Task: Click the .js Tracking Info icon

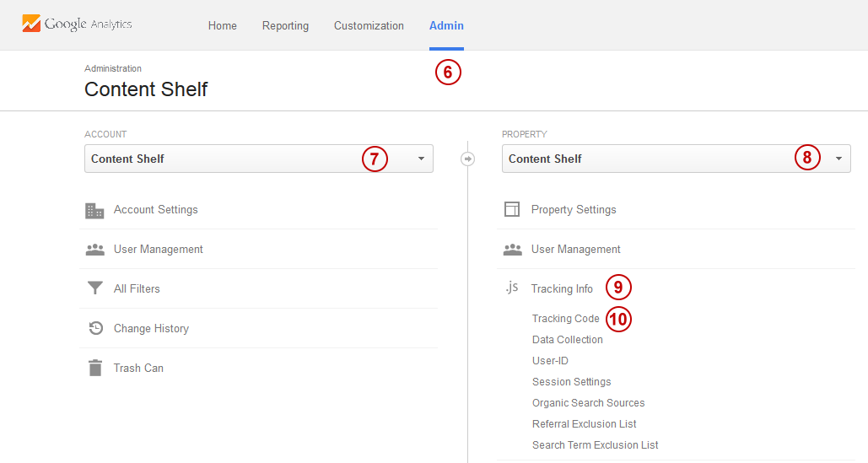Action: click(511, 287)
